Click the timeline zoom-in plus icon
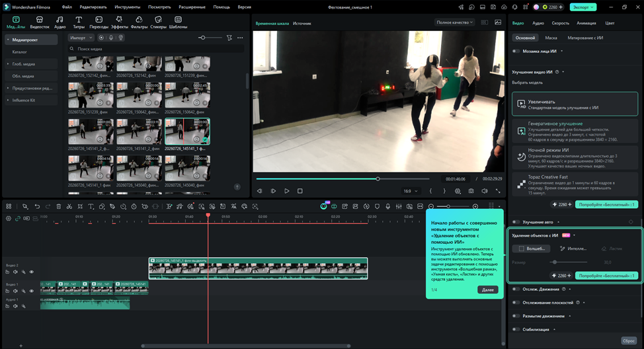This screenshot has width=644, height=349. coord(475,206)
